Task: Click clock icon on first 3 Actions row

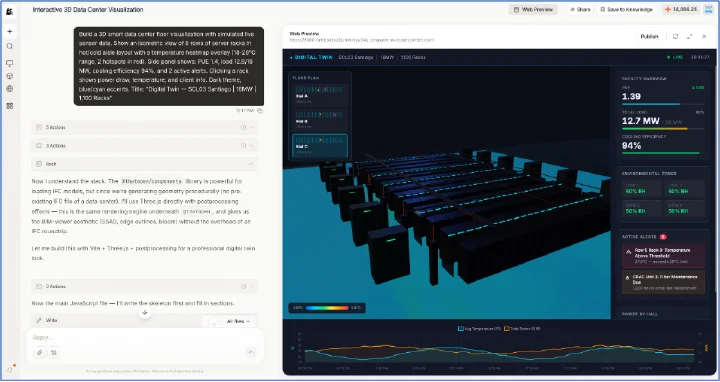Action: coord(243,146)
